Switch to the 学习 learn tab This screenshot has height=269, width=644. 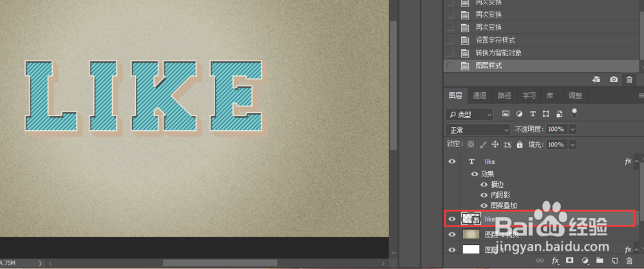529,96
